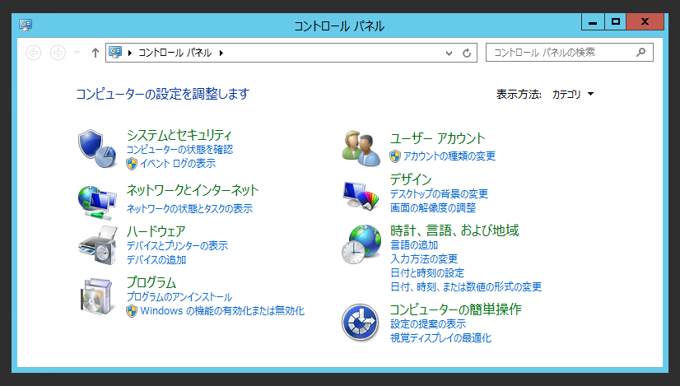Open システムとセキュリティ category heading
The image size is (680, 386).
[x=179, y=135]
